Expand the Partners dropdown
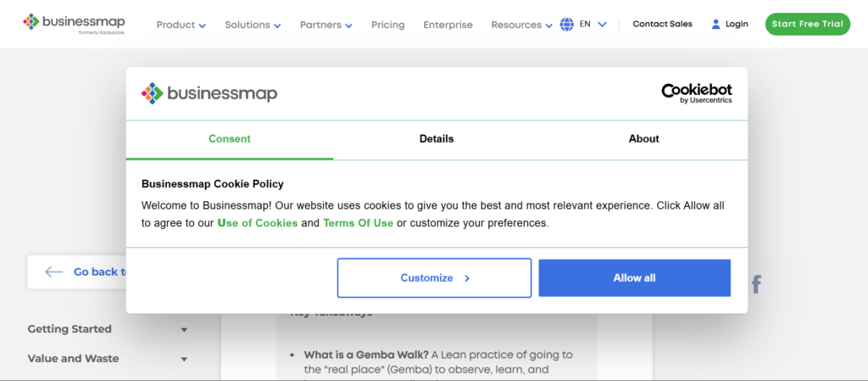The image size is (868, 381). pos(325,25)
